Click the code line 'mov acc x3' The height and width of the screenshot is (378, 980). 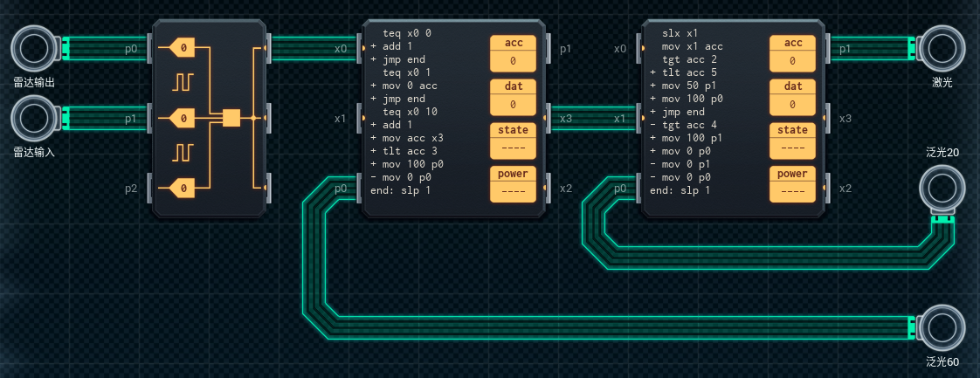[412, 138]
